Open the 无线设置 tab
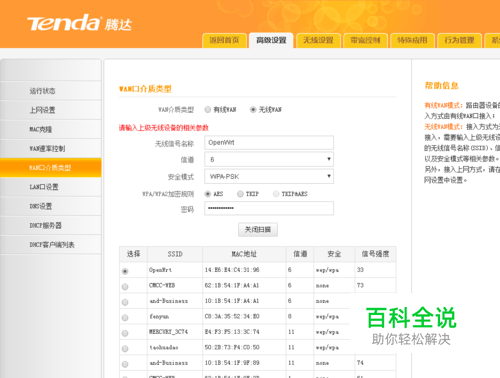 (x=318, y=40)
